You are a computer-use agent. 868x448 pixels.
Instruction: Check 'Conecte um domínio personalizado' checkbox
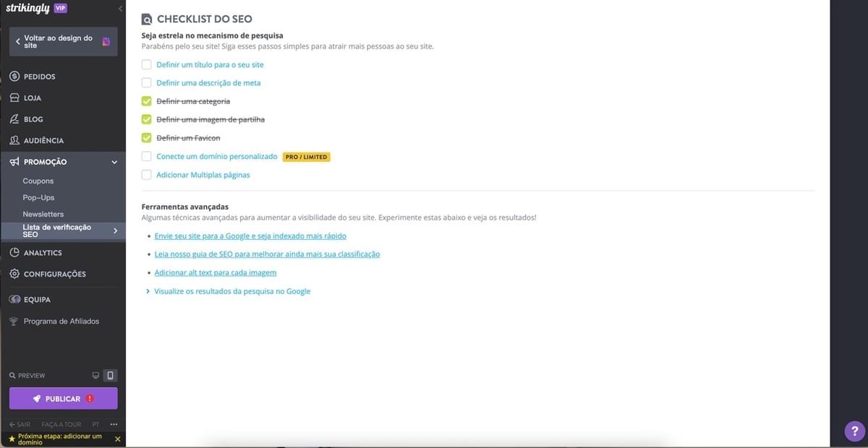pyautogui.click(x=147, y=156)
